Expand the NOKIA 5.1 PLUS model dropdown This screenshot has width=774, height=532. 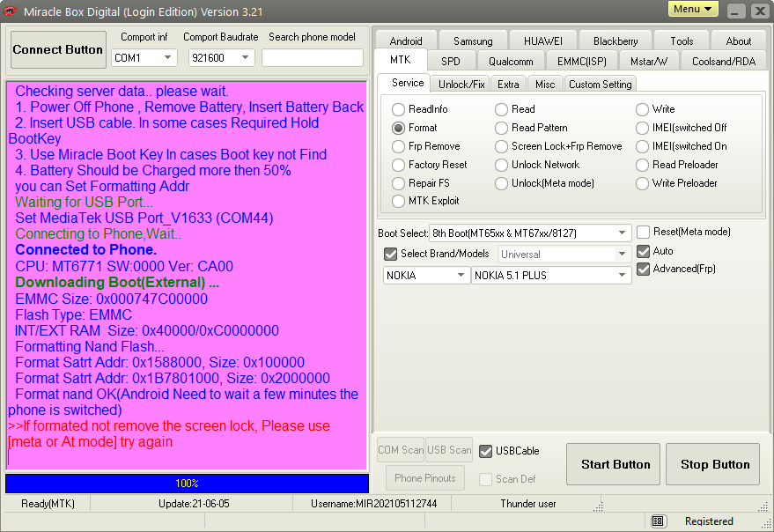click(x=551, y=275)
